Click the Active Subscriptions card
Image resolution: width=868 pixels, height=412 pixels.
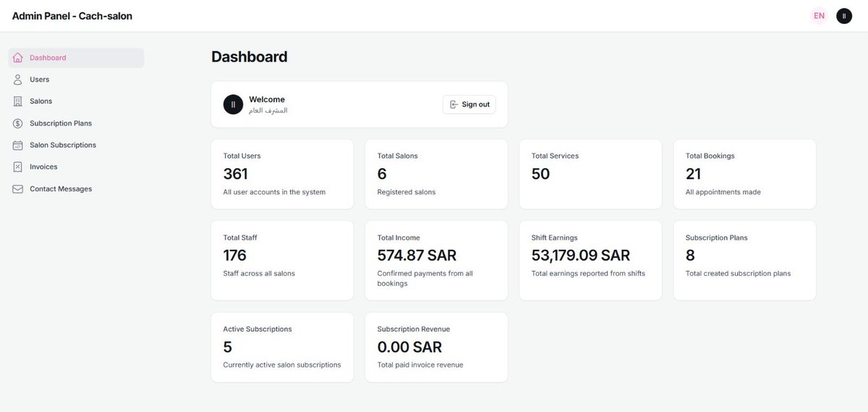[x=282, y=348]
